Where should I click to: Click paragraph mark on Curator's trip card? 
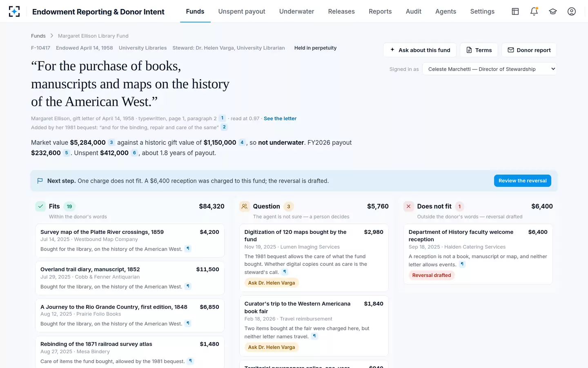point(314,336)
